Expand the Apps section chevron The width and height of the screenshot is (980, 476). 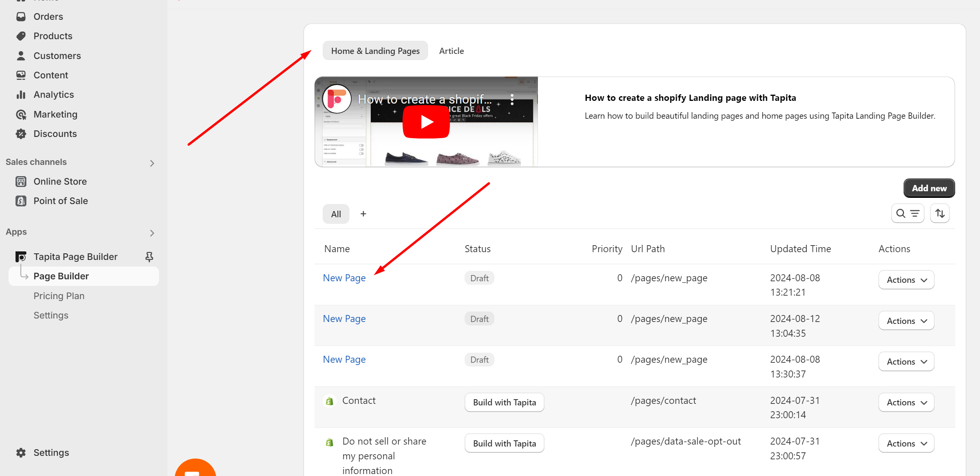pos(152,233)
